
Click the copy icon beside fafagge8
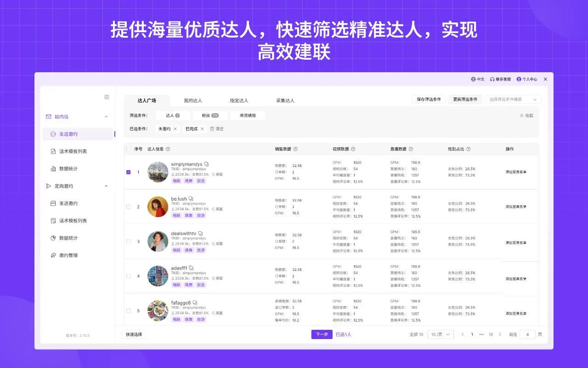coord(195,303)
